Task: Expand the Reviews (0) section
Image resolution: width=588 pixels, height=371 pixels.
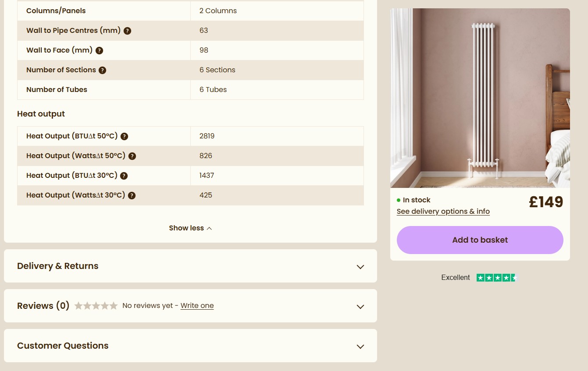Action: (190, 306)
